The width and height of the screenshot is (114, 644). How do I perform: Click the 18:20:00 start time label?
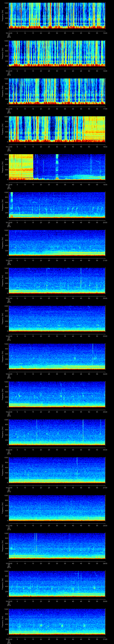click(9, 261)
